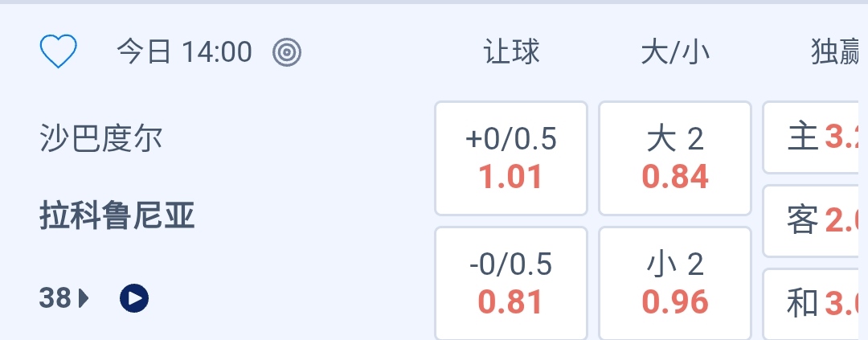
Task: Click the target bullseye icon
Action: (287, 53)
